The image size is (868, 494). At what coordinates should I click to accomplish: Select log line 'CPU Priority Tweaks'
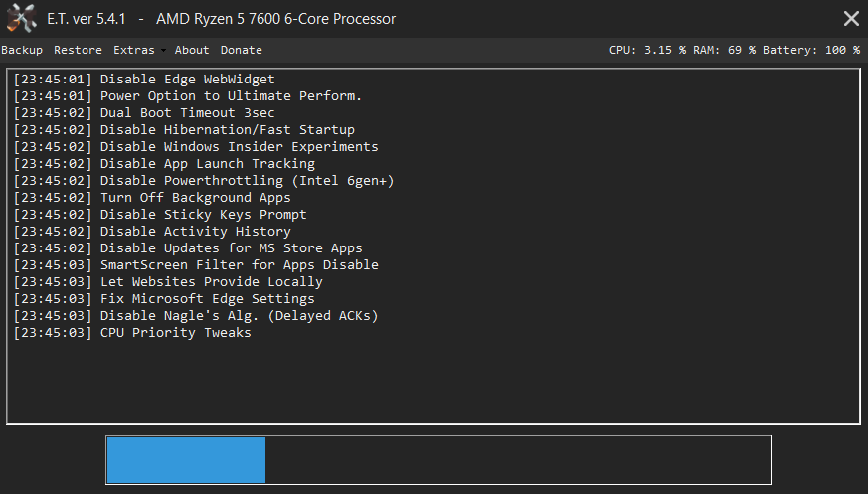click(132, 332)
